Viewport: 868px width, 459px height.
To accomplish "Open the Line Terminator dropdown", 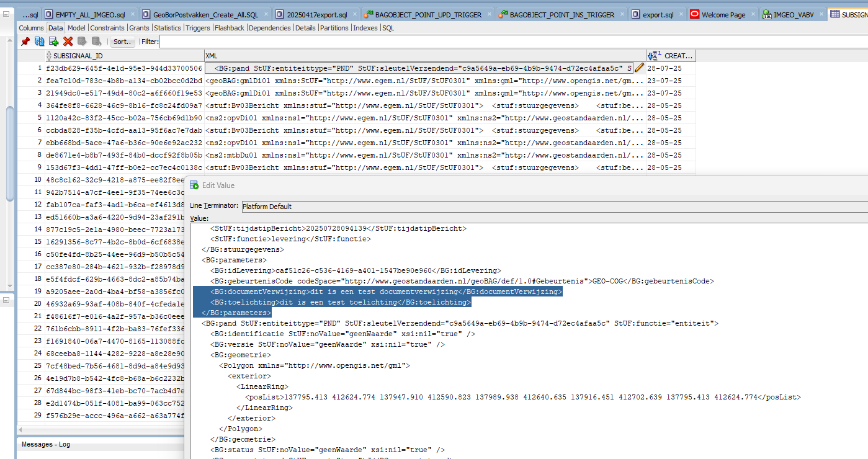I will point(553,207).
